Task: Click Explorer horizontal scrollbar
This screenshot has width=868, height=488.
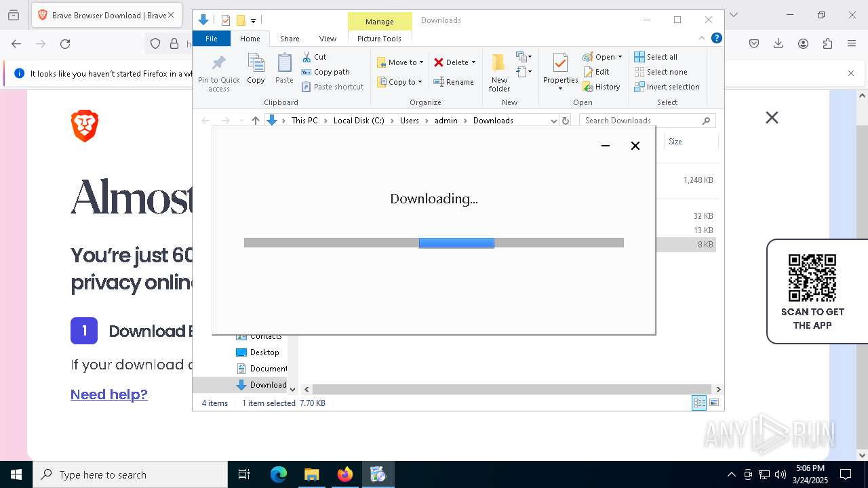Action: (512, 390)
